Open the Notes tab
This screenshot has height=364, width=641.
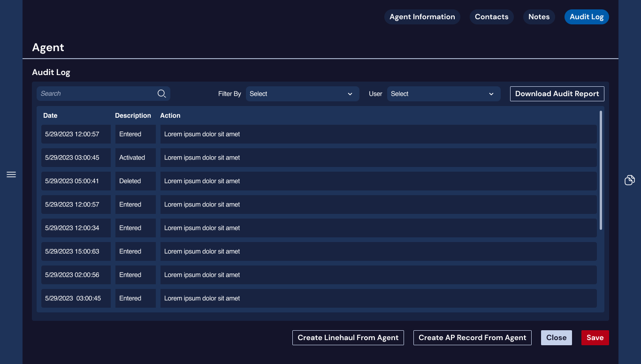pos(539,17)
